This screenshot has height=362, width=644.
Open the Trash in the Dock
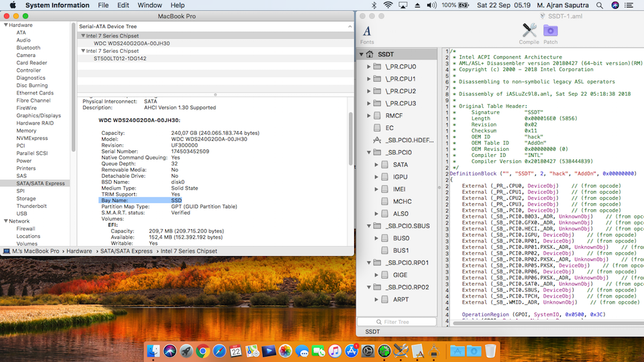(x=490, y=351)
